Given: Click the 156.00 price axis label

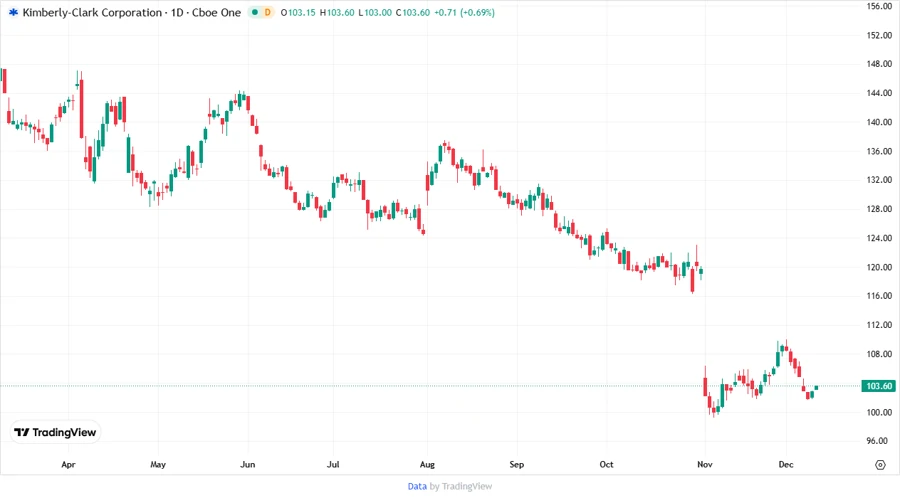Looking at the screenshot, I should point(879,6).
